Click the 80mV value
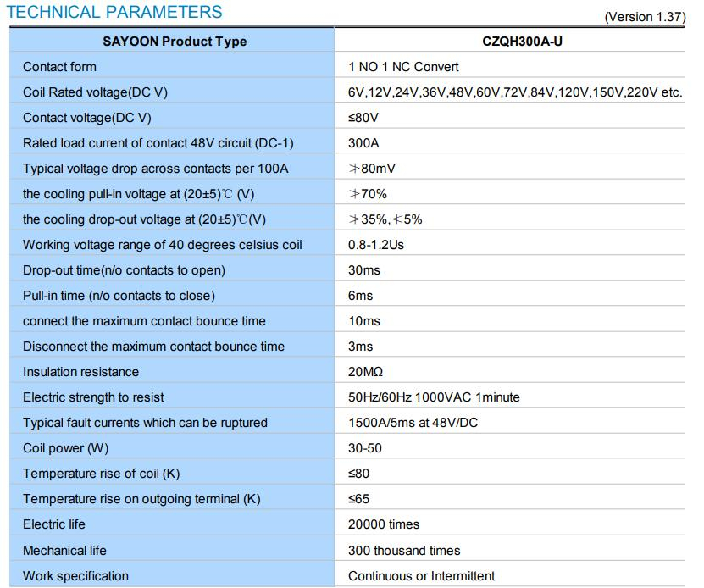Screen dimensions: 704x588 (372, 169)
